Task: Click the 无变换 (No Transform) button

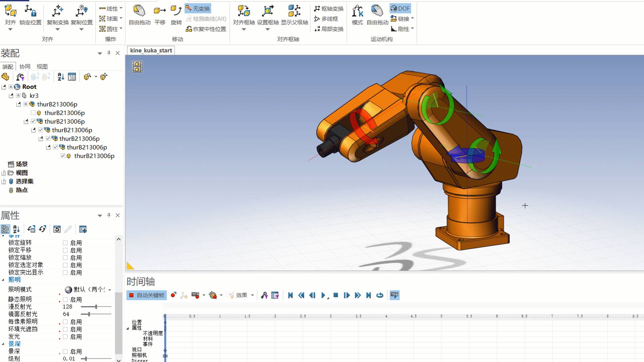Action: (x=199, y=8)
